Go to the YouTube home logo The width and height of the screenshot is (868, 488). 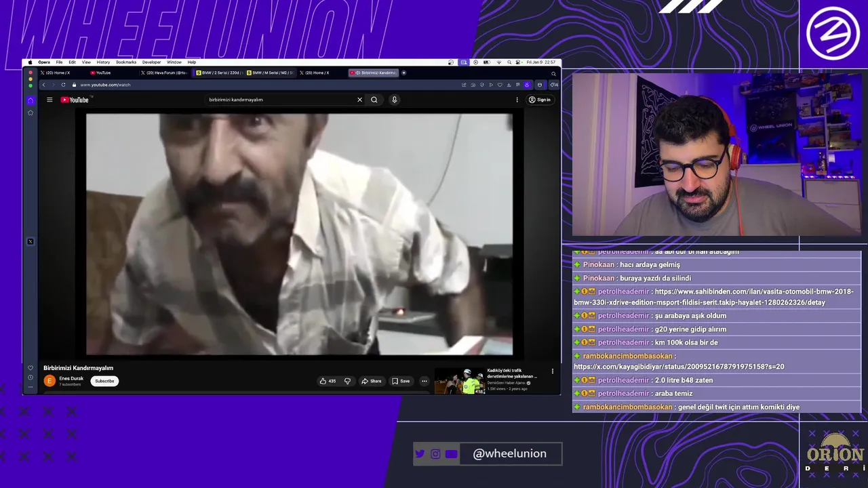[x=75, y=100]
